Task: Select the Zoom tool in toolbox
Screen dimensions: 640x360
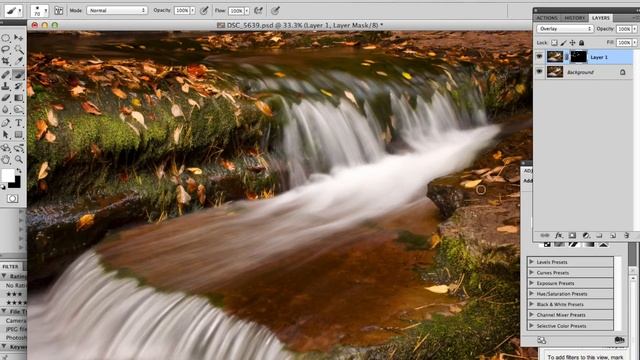Action: tap(19, 159)
